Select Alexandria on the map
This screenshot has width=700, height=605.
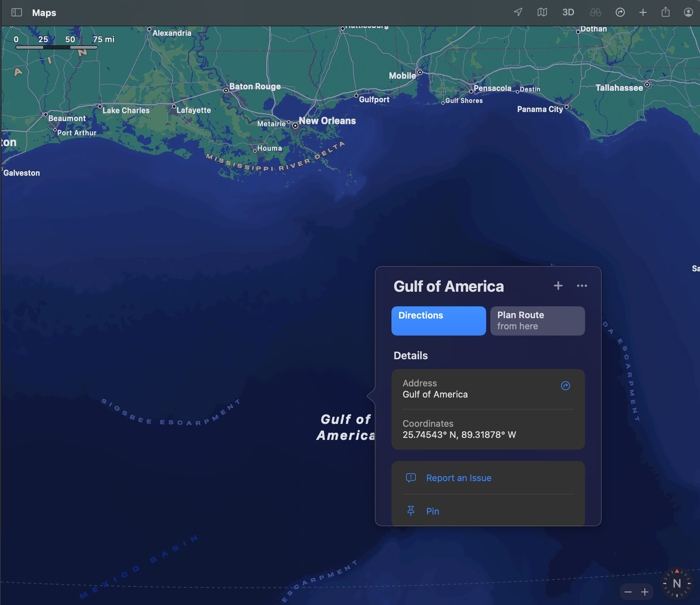[172, 33]
